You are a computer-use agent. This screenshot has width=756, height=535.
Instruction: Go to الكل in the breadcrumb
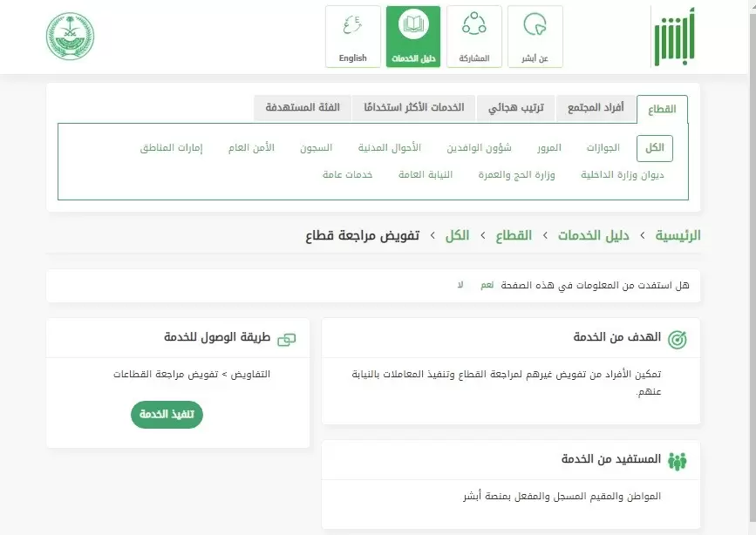(457, 235)
